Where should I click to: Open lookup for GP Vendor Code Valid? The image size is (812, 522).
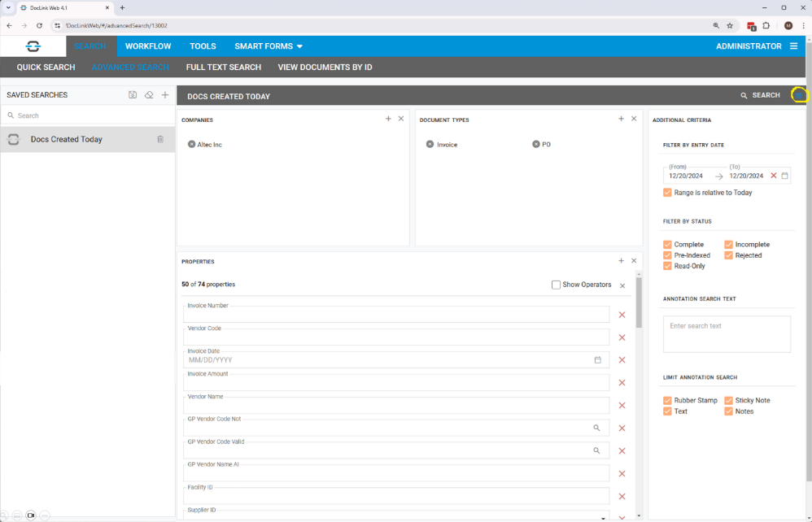(x=596, y=450)
